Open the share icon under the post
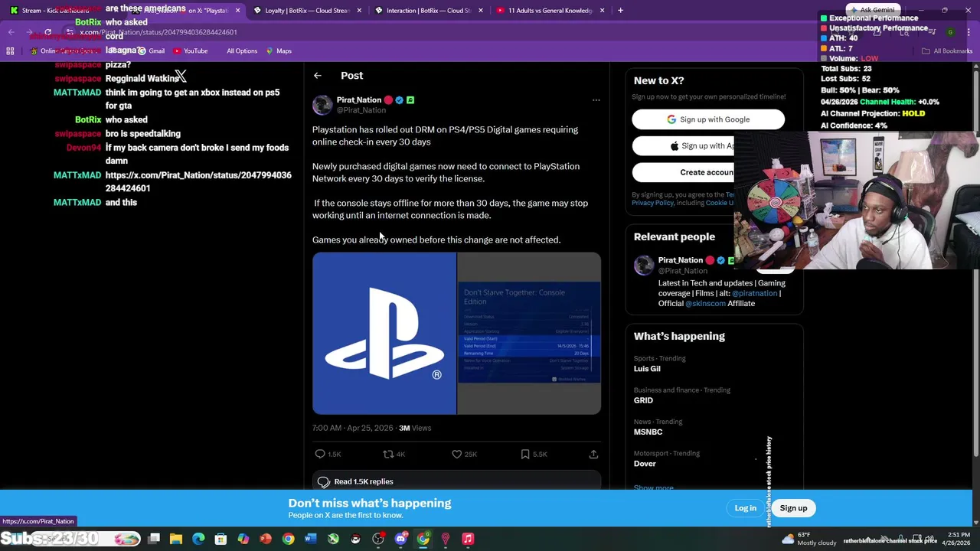 pyautogui.click(x=593, y=455)
